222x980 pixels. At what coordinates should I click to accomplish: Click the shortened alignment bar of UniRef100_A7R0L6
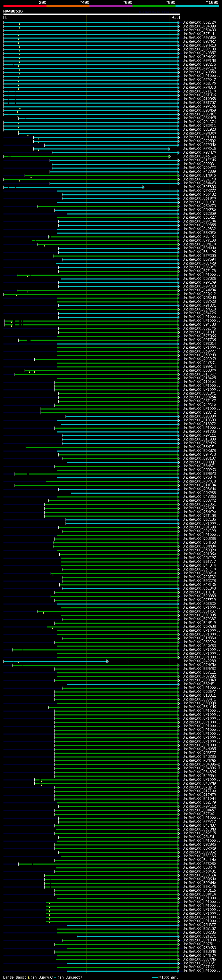[102, 149]
